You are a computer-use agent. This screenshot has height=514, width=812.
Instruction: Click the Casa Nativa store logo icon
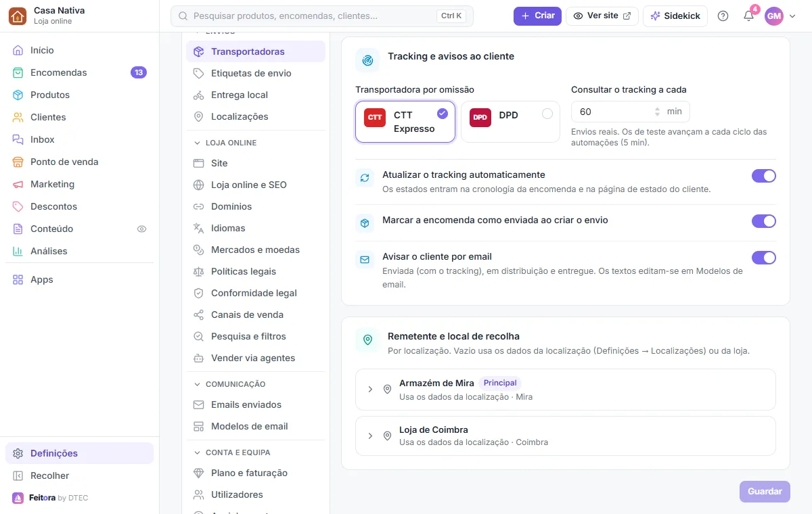[18, 16]
